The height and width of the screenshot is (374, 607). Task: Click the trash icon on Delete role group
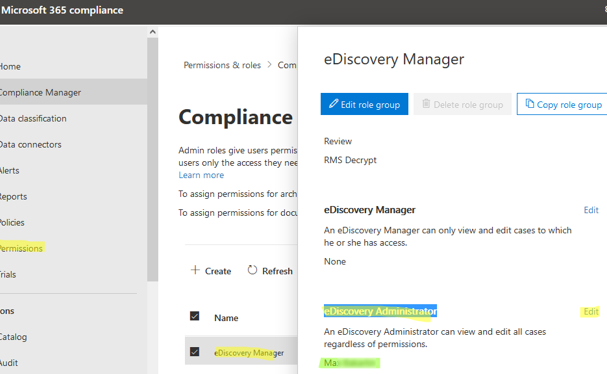[426, 104]
